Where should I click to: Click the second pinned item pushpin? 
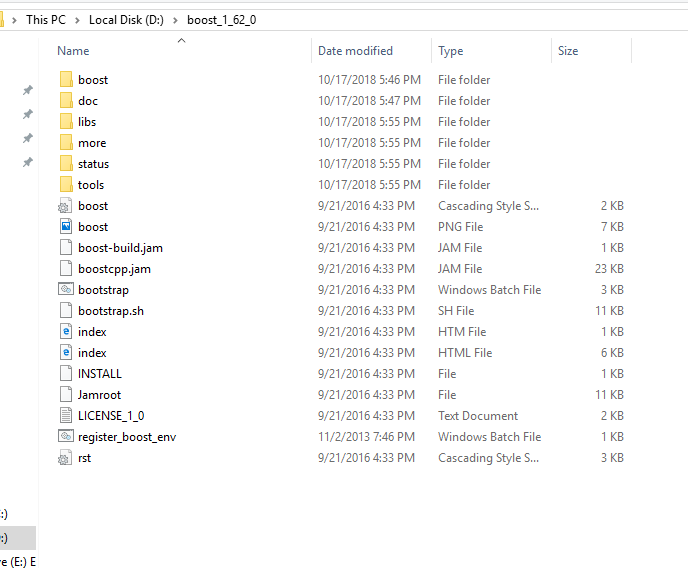tap(28, 114)
